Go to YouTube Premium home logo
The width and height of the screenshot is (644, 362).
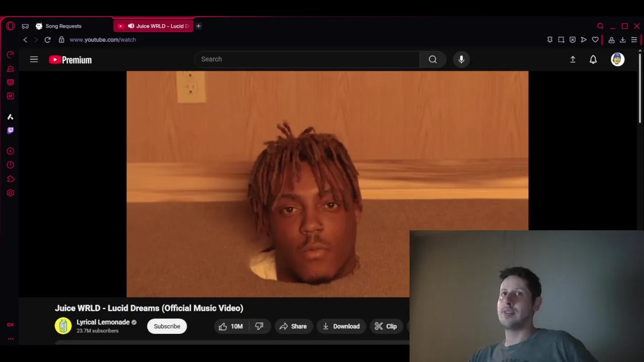click(x=70, y=60)
